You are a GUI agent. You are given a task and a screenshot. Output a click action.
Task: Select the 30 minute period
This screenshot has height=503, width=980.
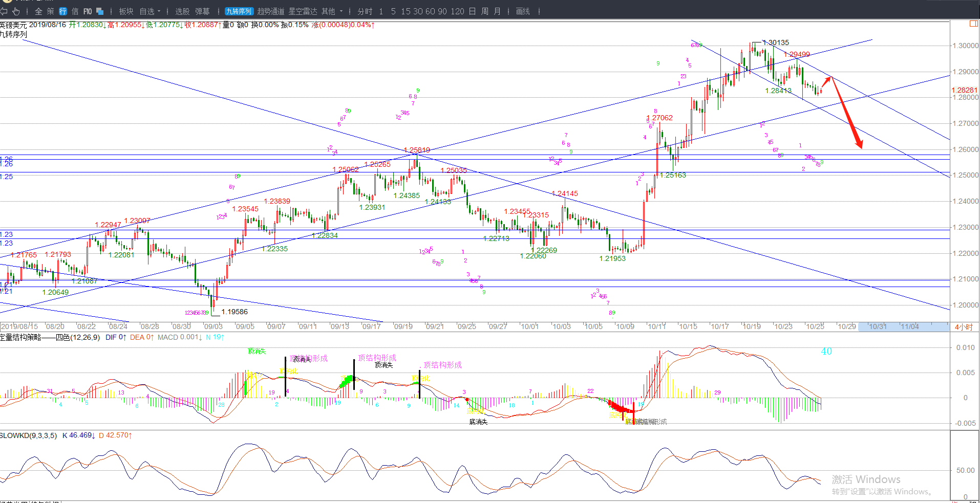(418, 11)
